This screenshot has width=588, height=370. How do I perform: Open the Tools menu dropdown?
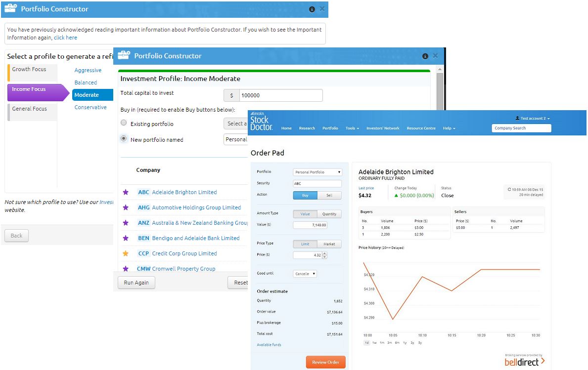352,128
